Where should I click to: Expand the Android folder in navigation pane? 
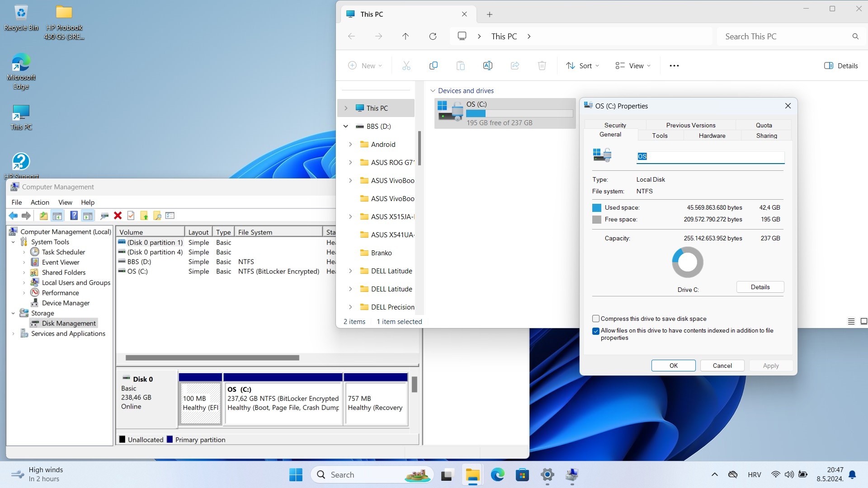pos(350,145)
